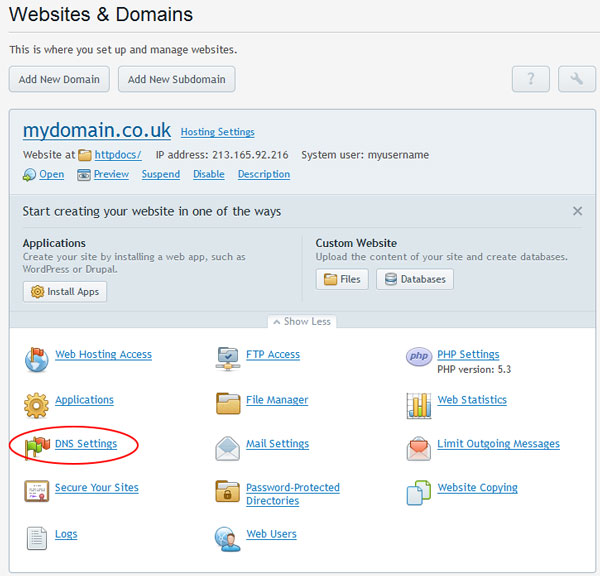Click the IP address 213.165.92.216 text
This screenshot has height=576, width=600.
(222, 155)
